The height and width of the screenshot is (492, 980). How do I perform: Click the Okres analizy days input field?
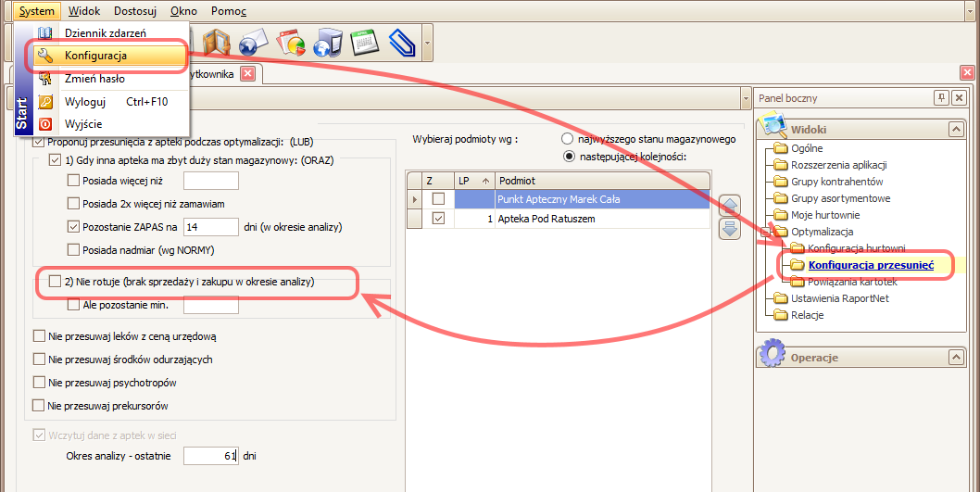(x=210, y=456)
